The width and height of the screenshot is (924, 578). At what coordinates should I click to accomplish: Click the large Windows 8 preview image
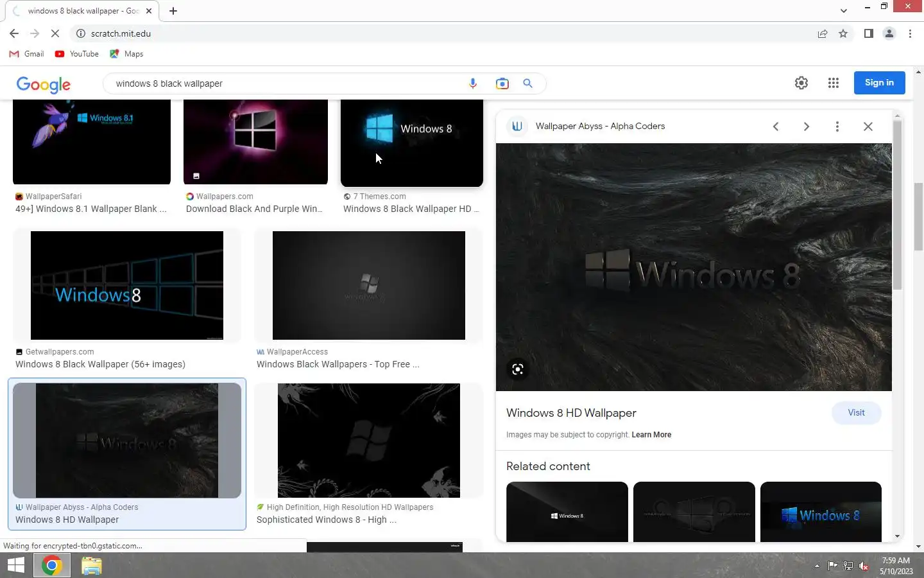click(694, 267)
